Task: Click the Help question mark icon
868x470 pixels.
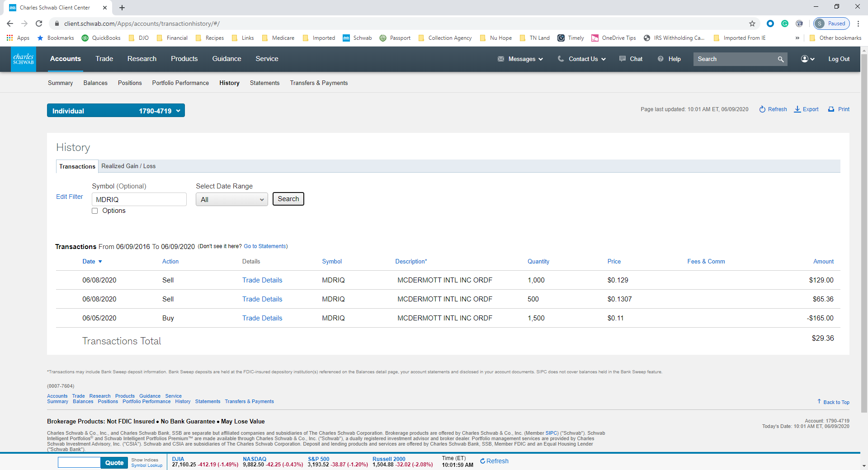Action: [660, 59]
